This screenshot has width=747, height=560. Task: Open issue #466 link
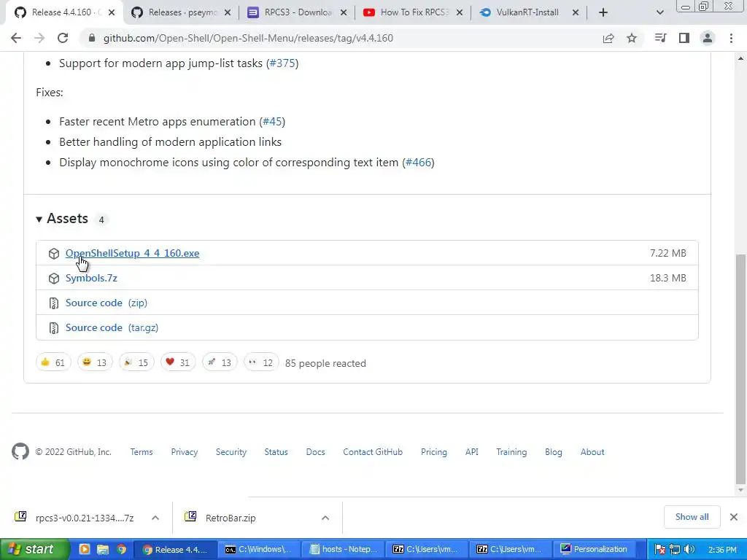[418, 163]
